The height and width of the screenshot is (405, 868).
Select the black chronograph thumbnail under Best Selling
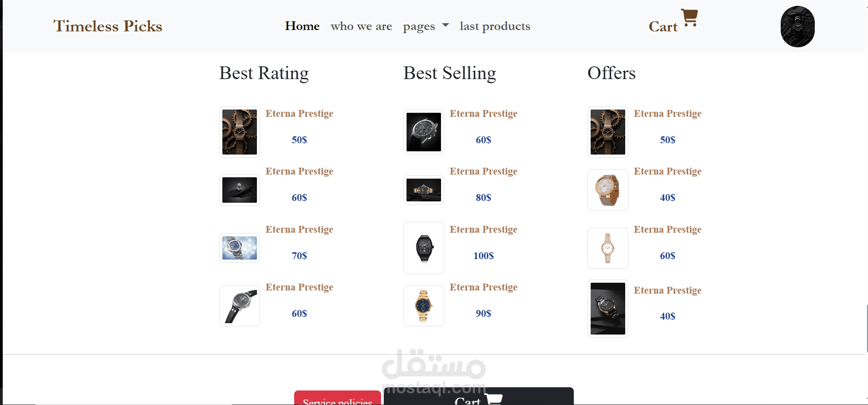coord(424,132)
